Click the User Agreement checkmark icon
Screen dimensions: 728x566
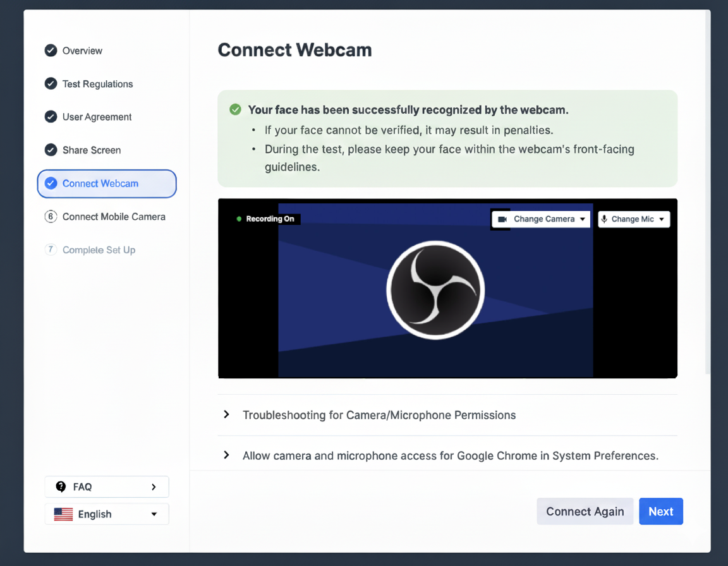tap(51, 116)
